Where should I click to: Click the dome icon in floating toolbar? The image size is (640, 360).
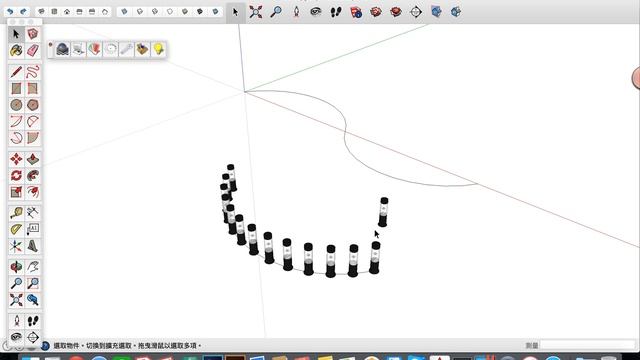pyautogui.click(x=62, y=49)
